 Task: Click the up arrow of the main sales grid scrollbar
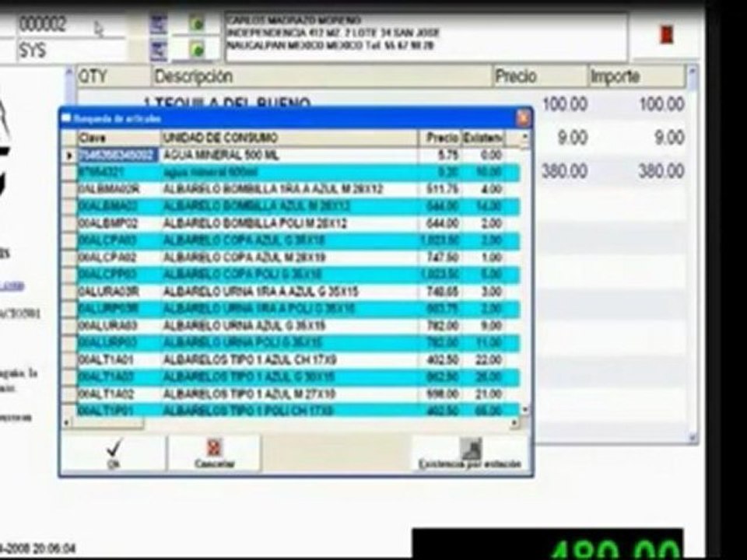(693, 72)
